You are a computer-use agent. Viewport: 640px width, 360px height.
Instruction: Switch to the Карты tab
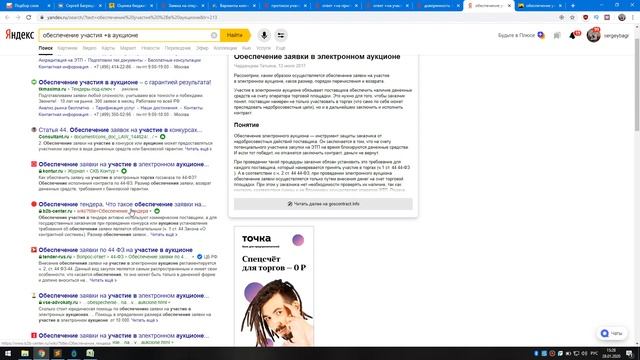pyautogui.click(x=108, y=48)
